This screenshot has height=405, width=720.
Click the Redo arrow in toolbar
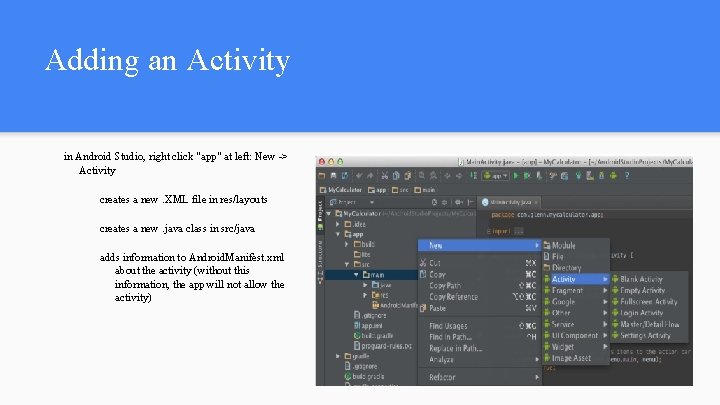370,176
